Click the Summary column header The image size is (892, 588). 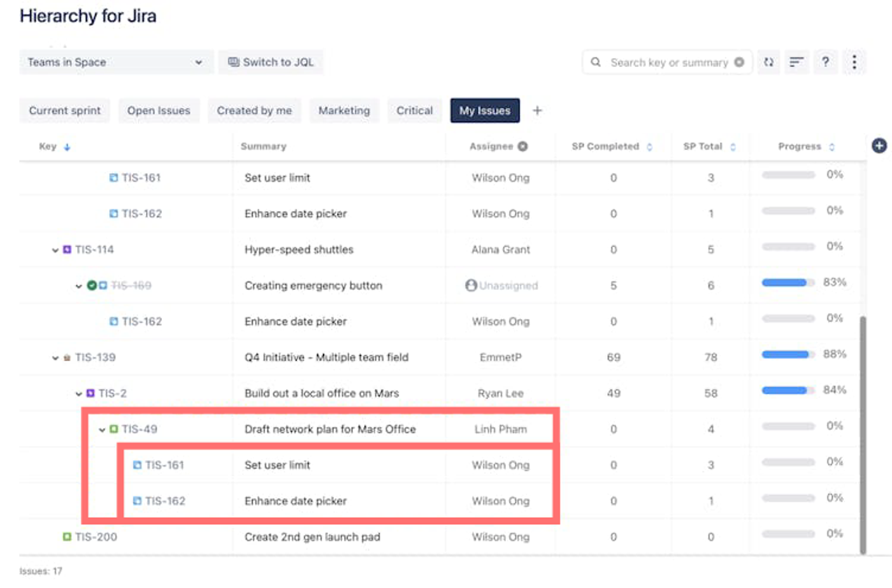264,147
